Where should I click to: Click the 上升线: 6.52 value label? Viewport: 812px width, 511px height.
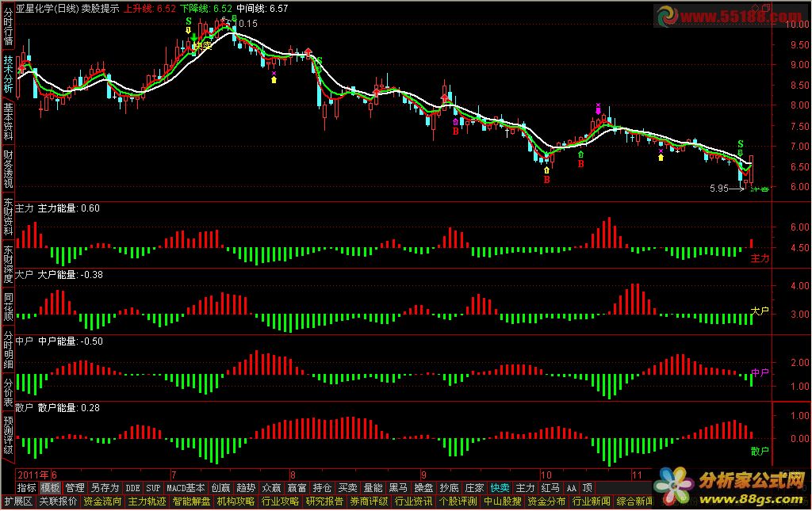[x=149, y=9]
